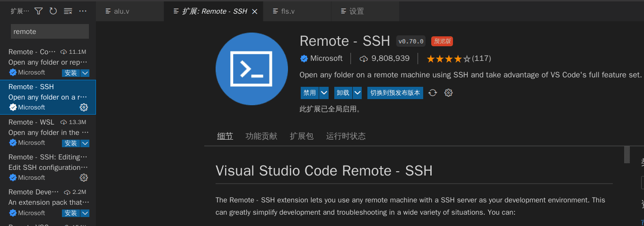Open the 功能贡献 tab
Screen dimensions: 644x226
click(261, 136)
